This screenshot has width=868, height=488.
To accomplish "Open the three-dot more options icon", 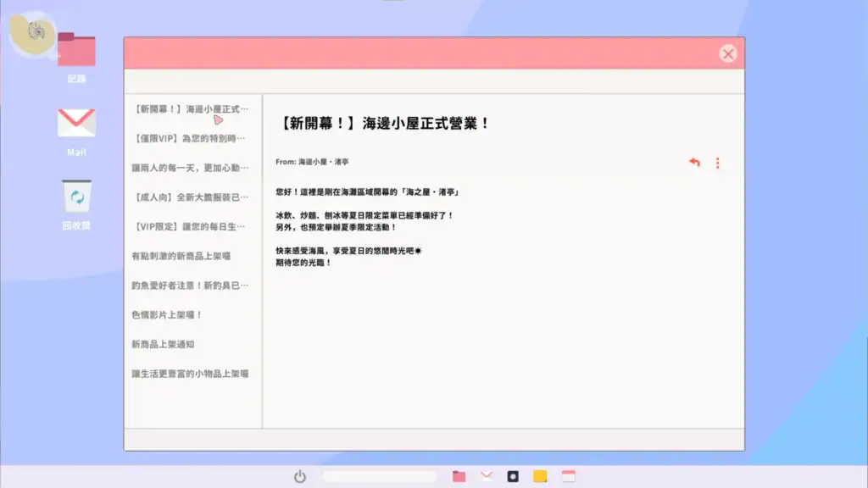I will point(718,163).
